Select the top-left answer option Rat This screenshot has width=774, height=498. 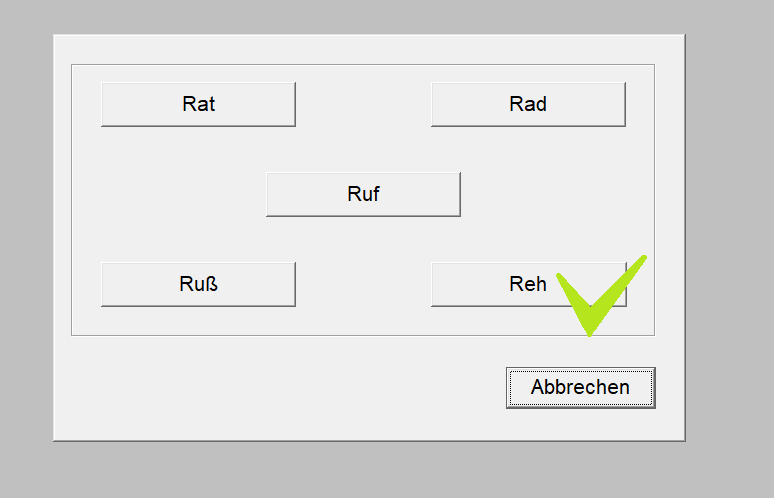(x=199, y=104)
